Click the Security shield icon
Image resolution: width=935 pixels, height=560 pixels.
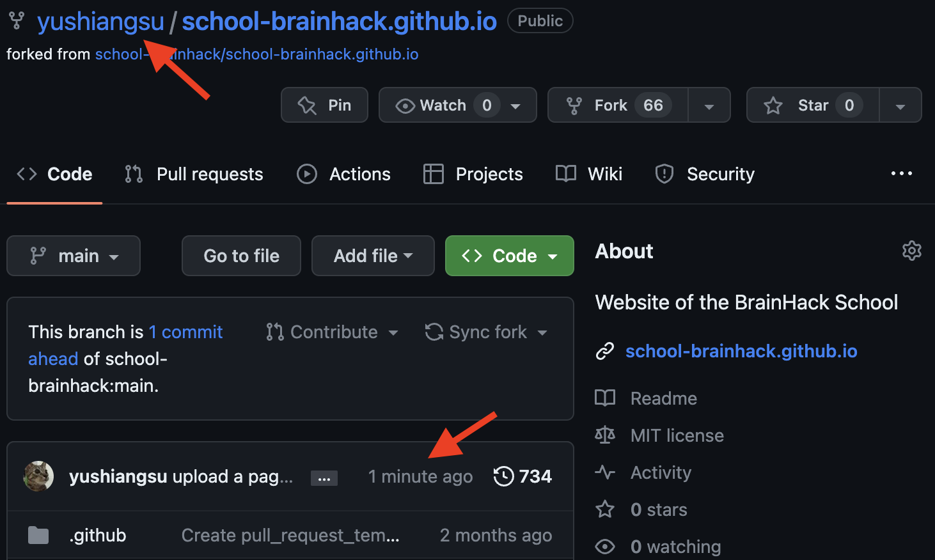664,174
